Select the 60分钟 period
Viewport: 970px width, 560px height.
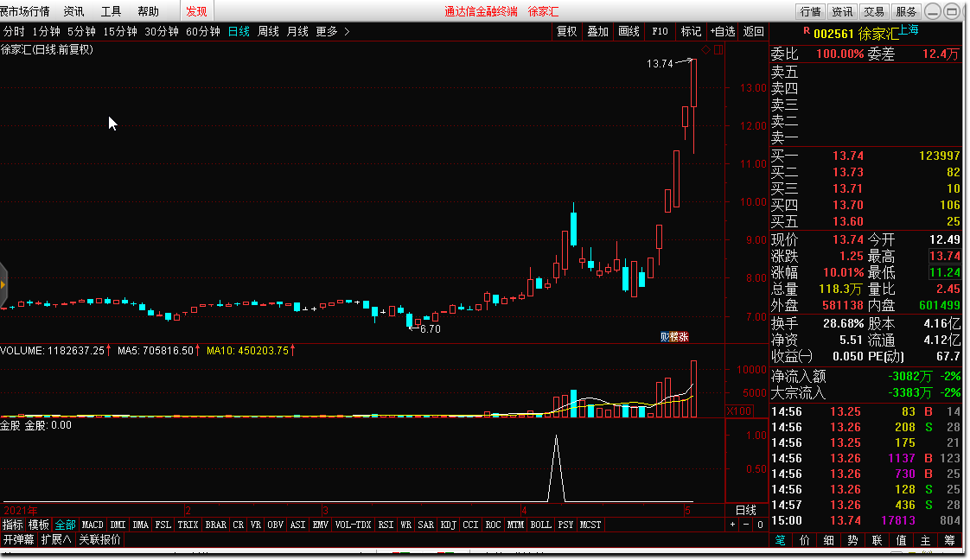203,31
